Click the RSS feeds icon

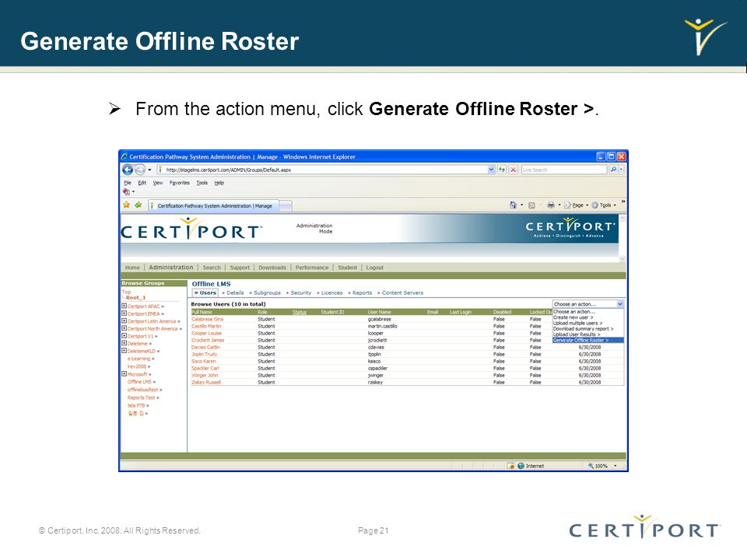point(531,205)
